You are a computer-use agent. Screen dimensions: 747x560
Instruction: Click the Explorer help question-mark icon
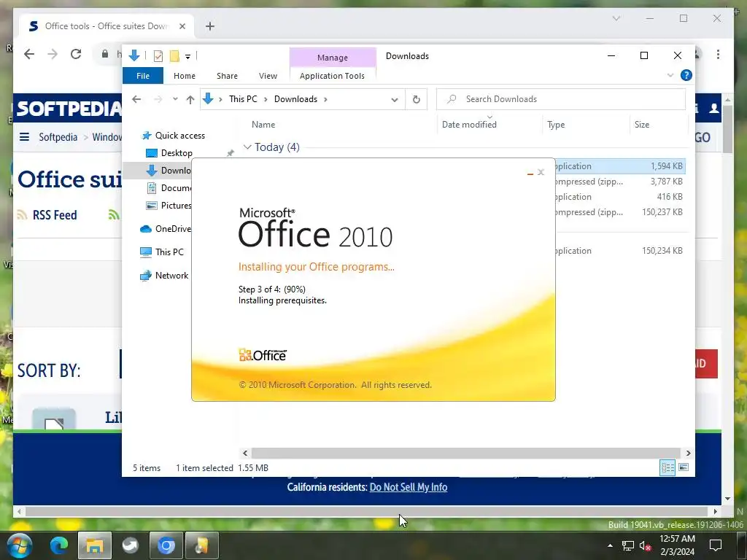686,75
